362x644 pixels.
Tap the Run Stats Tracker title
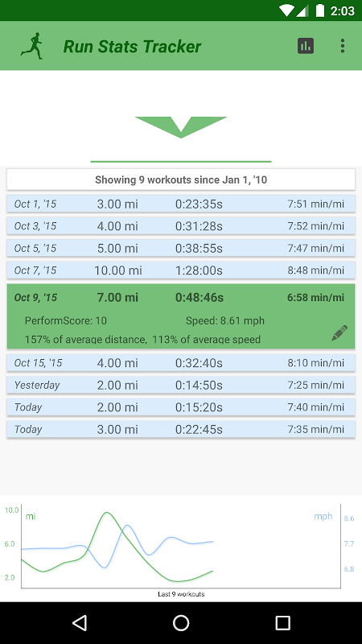click(132, 47)
